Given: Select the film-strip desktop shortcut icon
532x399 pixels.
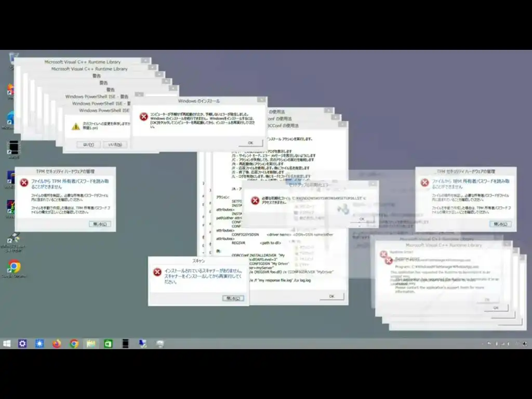Looking at the screenshot, I should (x=14, y=150).
